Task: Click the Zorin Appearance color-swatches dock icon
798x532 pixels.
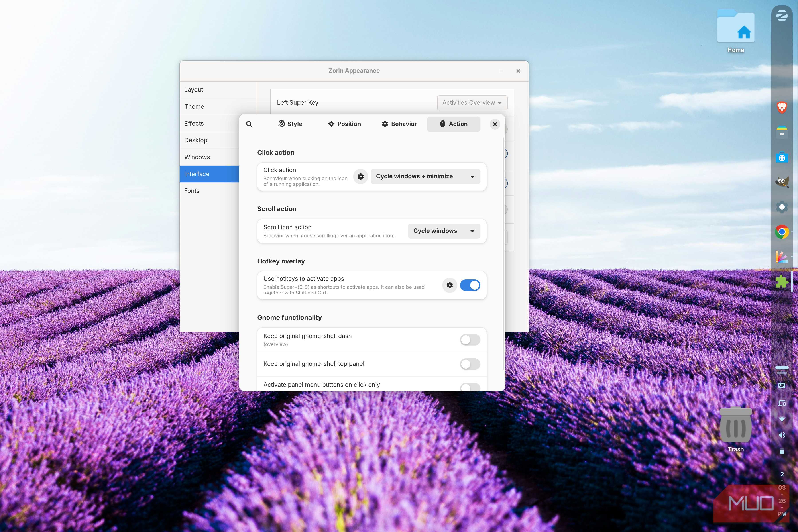Action: 782,257
